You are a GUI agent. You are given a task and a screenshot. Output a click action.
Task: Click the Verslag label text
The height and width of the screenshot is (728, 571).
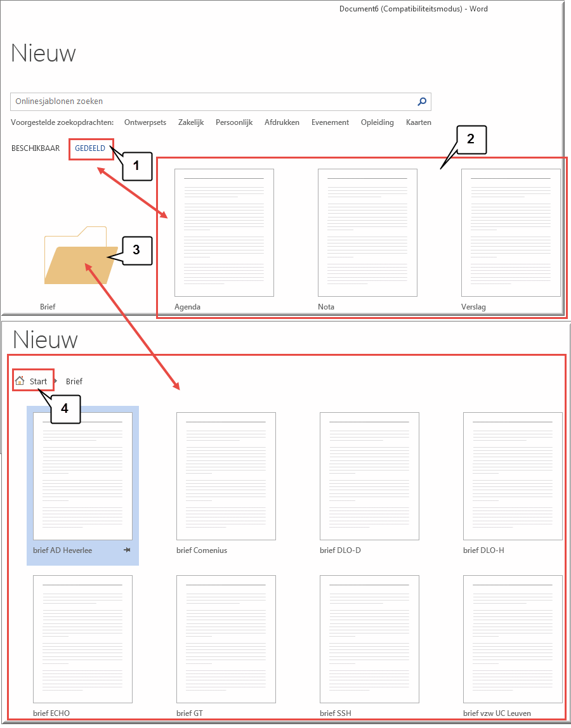tap(473, 307)
